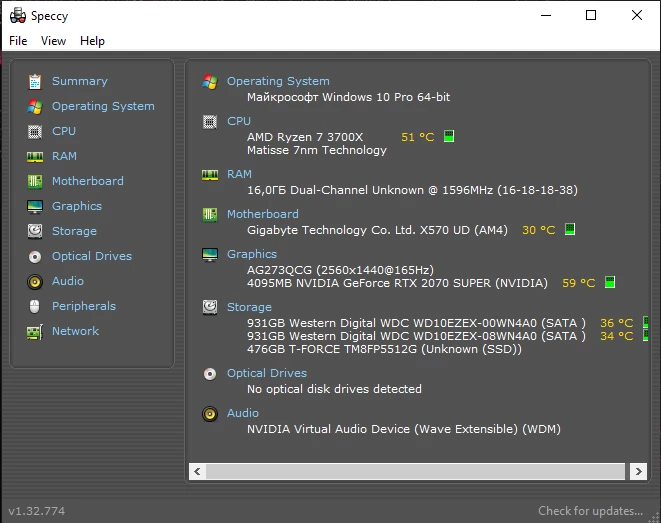661x523 pixels.
Task: Click the WD10EZEX-08WN4A0 drive row
Action: pos(416,336)
